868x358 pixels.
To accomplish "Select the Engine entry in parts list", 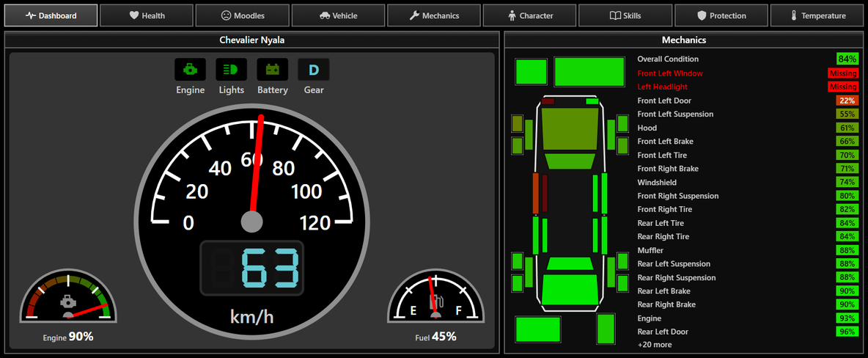I will tap(747, 318).
